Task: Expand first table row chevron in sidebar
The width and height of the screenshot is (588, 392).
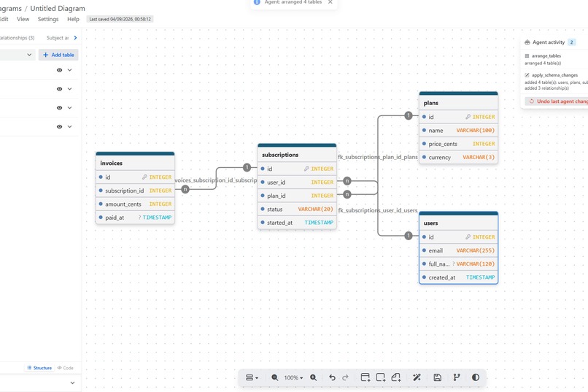Action: [70, 70]
